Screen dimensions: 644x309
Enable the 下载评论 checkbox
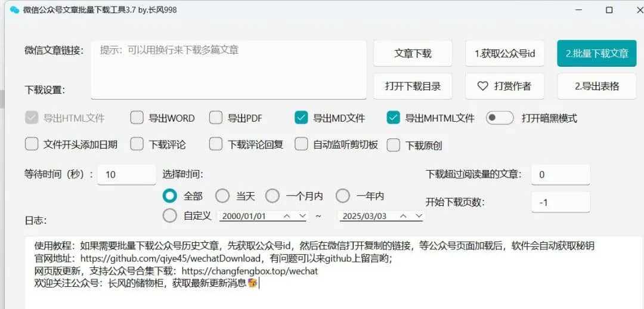pos(137,144)
